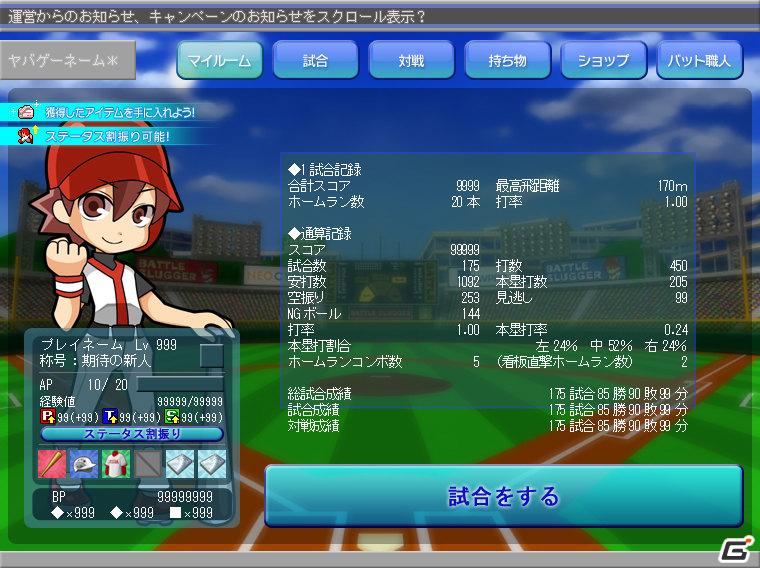This screenshot has width=760, height=568.
Task: Open the バット職人 tab
Action: click(699, 61)
